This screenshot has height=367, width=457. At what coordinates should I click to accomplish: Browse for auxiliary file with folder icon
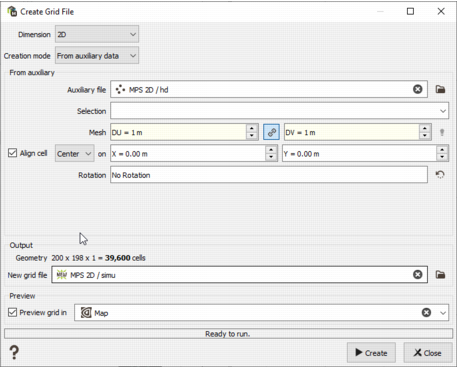(440, 89)
